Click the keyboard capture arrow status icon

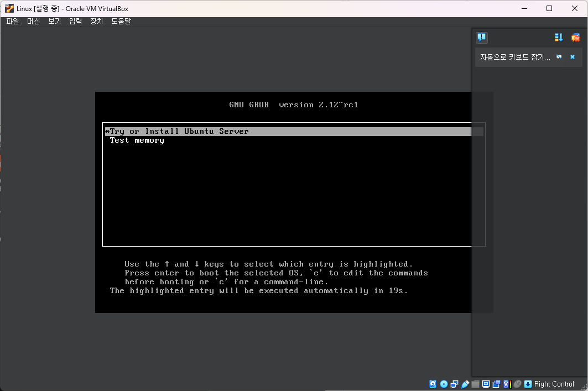(x=528, y=384)
